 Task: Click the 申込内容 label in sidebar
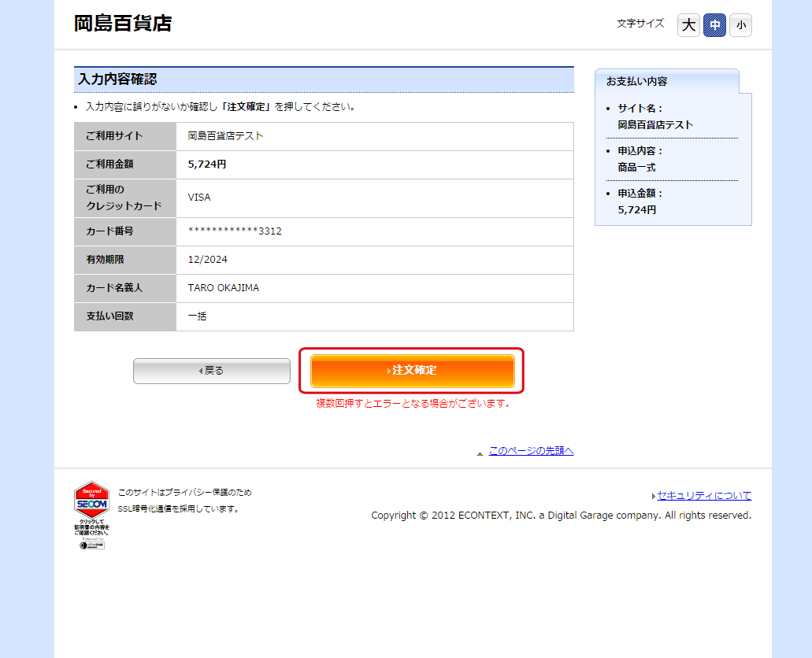pos(640,150)
